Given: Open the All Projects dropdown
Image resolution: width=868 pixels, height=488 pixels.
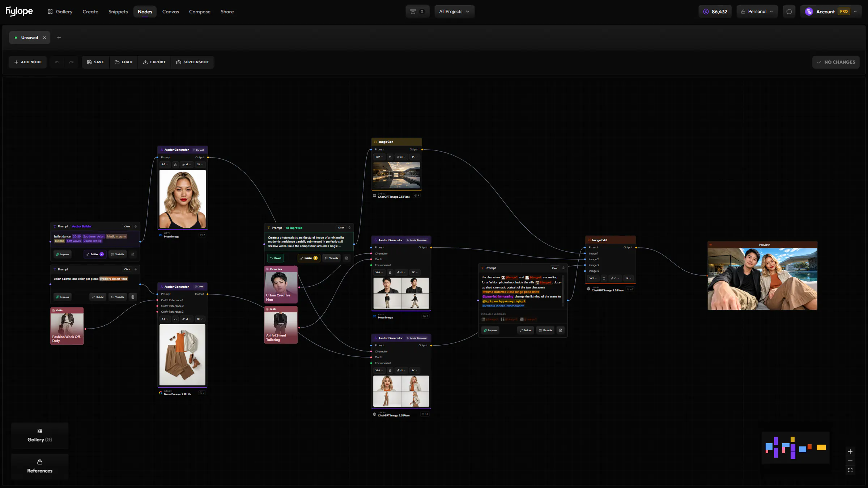Looking at the screenshot, I should point(454,12).
